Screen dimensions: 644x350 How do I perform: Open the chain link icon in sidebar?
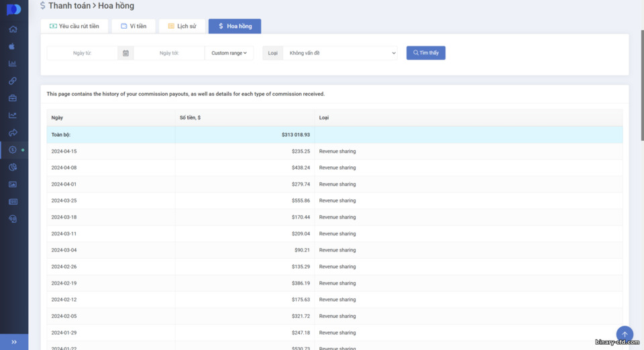pyautogui.click(x=13, y=81)
